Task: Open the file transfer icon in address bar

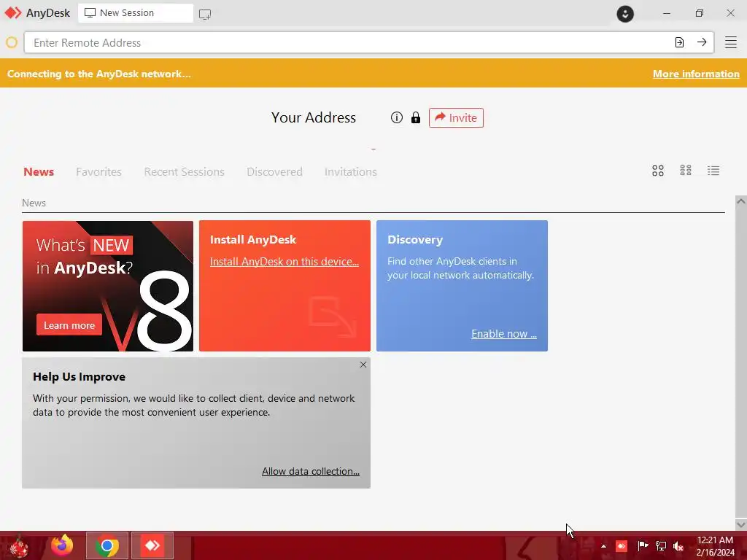Action: 679,42
